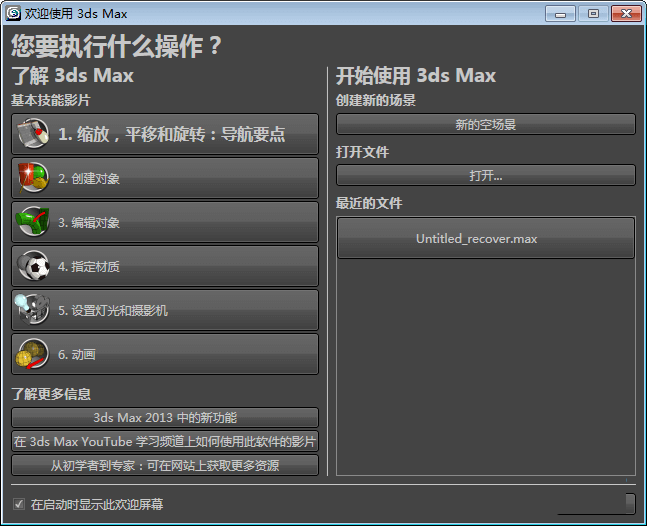Click the 3ds Max title bar logo
The image size is (647, 526).
coord(13,13)
